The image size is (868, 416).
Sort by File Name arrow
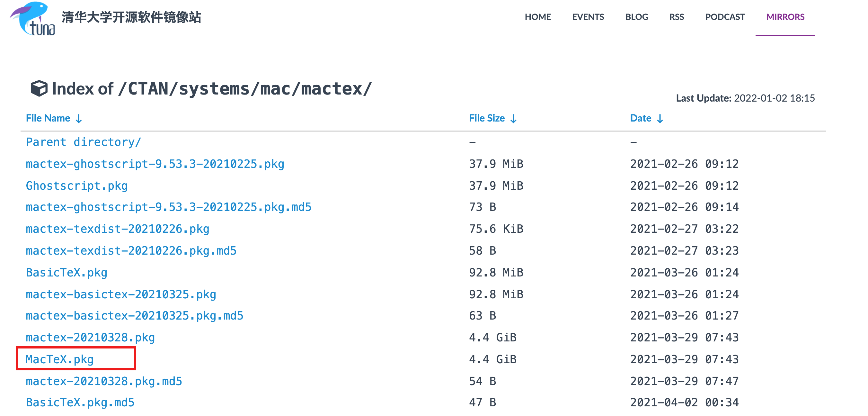tap(78, 119)
